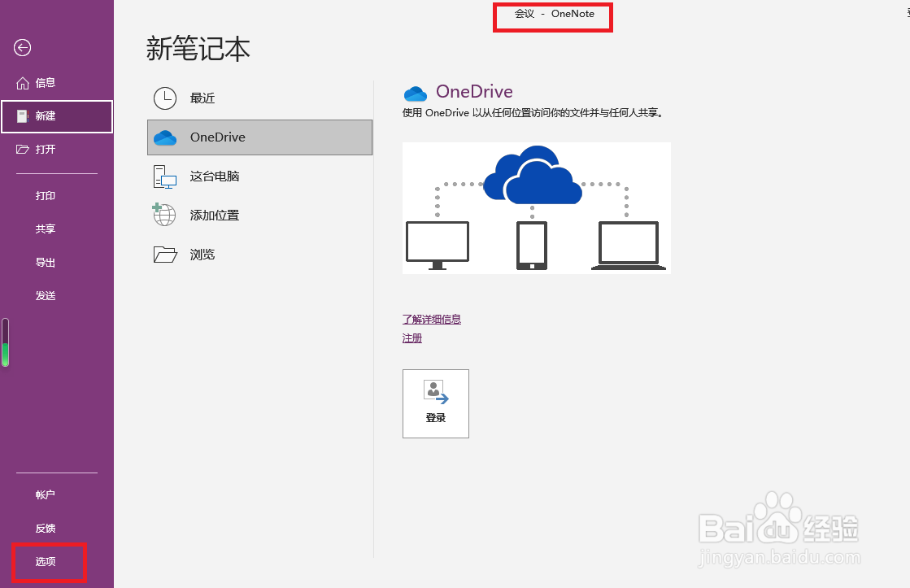The width and height of the screenshot is (910, 588).
Task: Click the home icon beside 信息
Action: (x=23, y=83)
